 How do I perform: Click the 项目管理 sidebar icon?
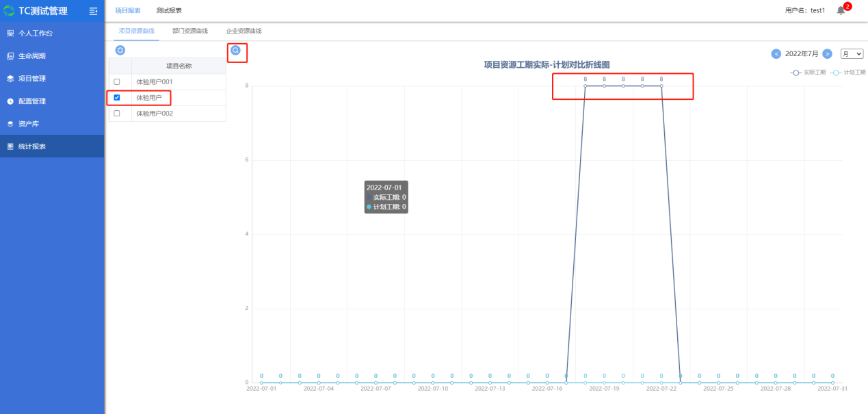coord(10,79)
